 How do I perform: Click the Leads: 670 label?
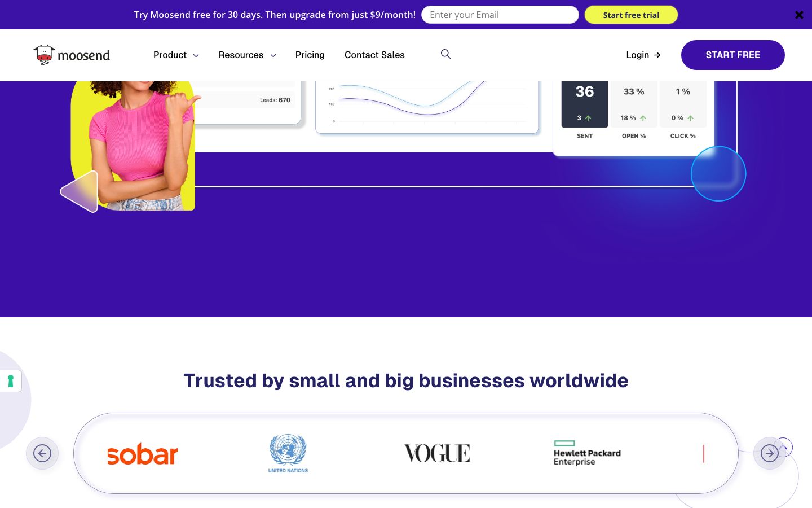[275, 100]
